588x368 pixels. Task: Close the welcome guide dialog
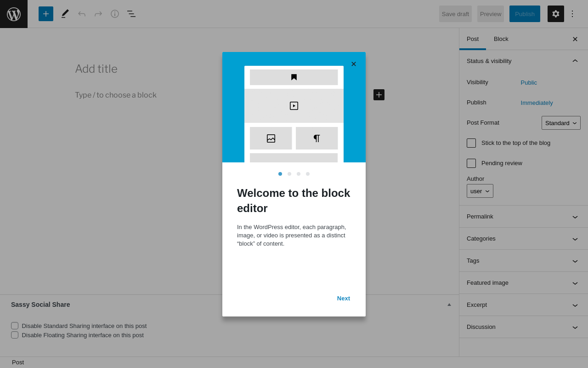tap(354, 64)
